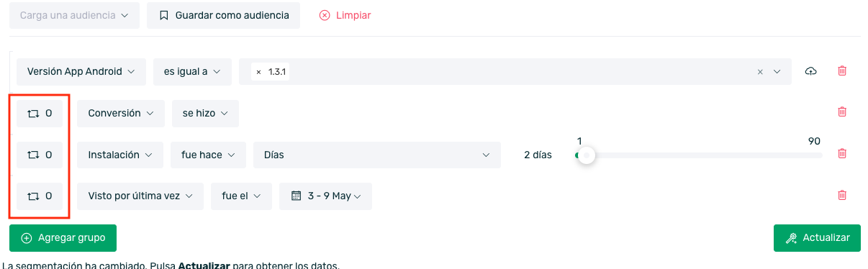
Task: Clear all selected version values
Action: click(760, 72)
